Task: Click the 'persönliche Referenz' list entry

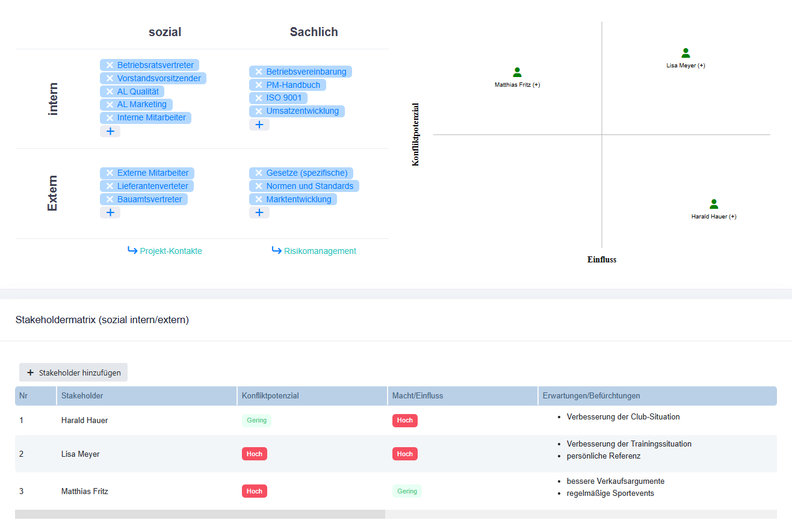Action: (x=604, y=456)
